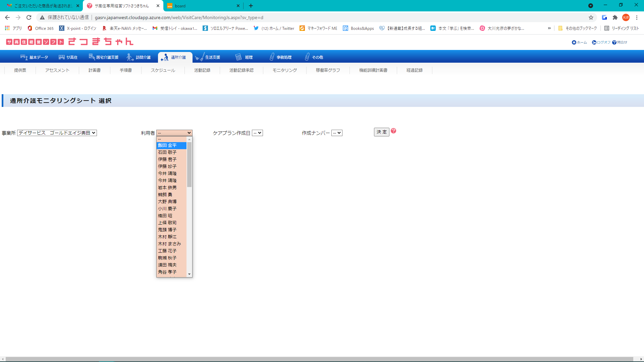Open the モニタリング submenu item
The image size is (644, 362).
click(x=284, y=70)
